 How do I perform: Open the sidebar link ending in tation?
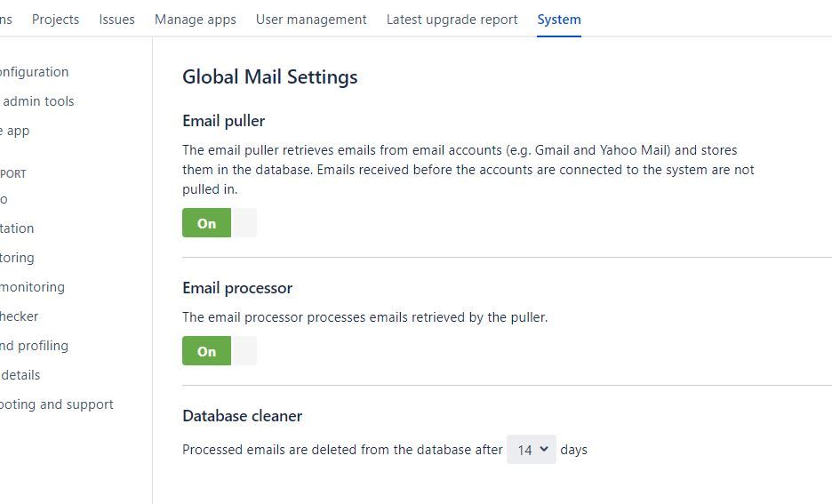(17, 228)
